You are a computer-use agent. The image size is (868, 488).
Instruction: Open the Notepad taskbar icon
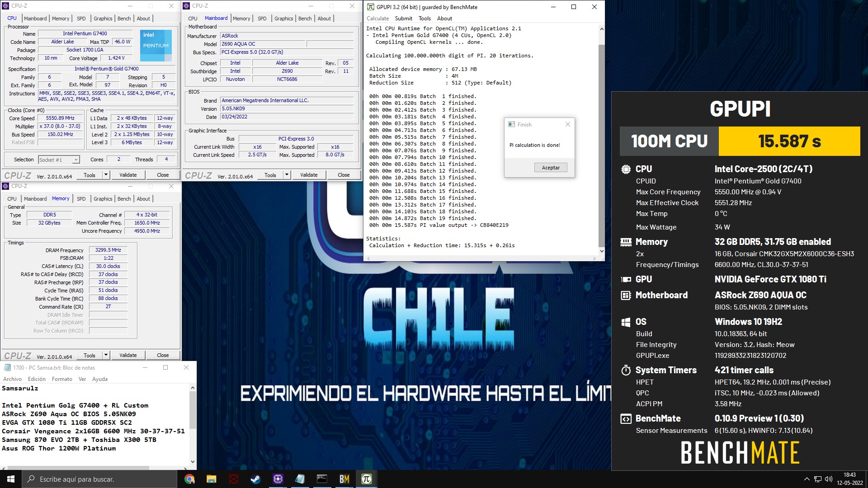pyautogui.click(x=300, y=479)
